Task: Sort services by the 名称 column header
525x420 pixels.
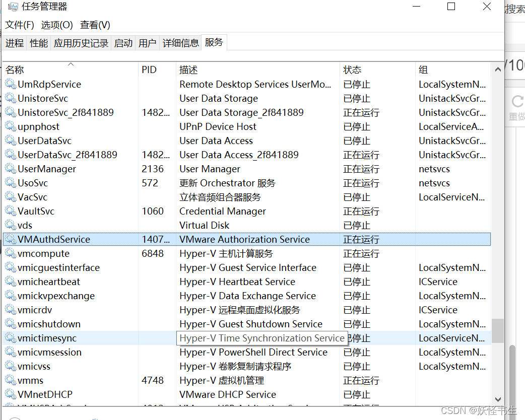Action: pyautogui.click(x=71, y=69)
